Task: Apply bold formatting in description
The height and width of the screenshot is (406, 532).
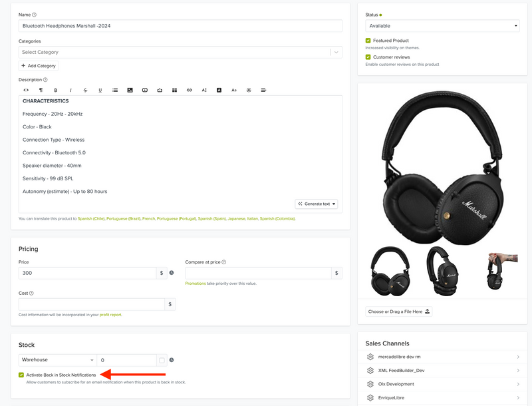Action: (x=56, y=90)
